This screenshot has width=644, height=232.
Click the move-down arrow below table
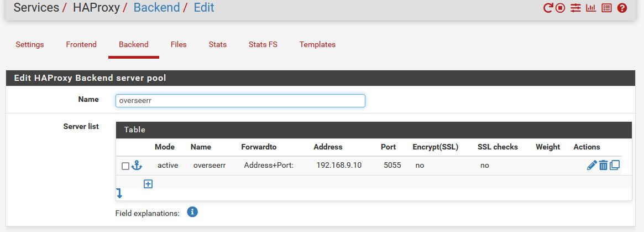coord(119,193)
